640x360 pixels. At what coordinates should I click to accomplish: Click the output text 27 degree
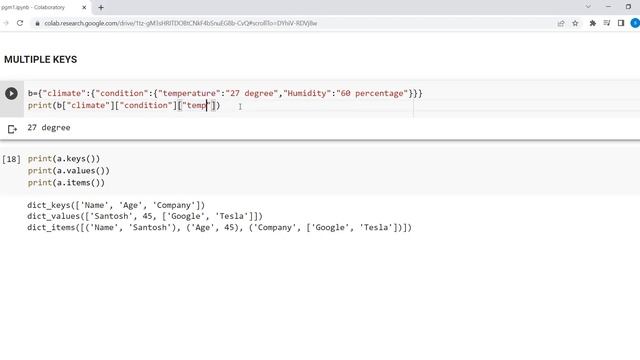click(49, 128)
